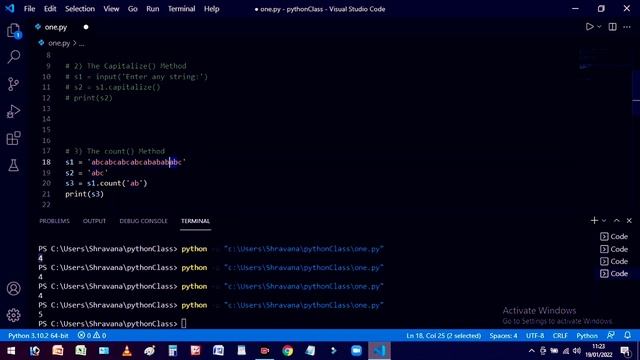Click the terminal prompt input cursor
This screenshot has width=640, height=360.
184,324
